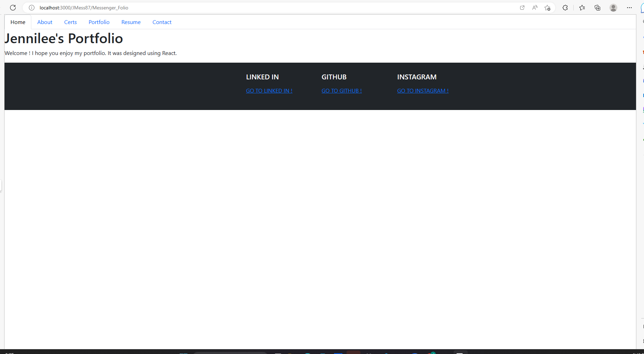This screenshot has width=644, height=354.
Task: Refresh the current page
Action: [13, 7]
